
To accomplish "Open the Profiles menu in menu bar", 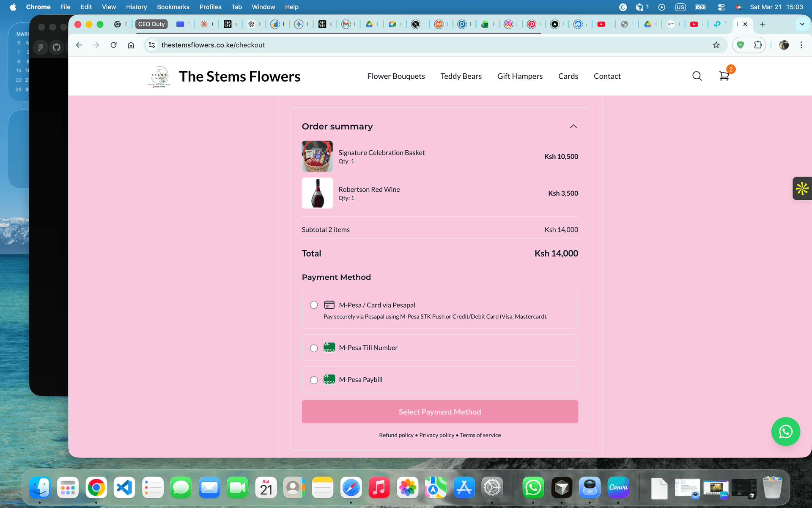I will (210, 7).
